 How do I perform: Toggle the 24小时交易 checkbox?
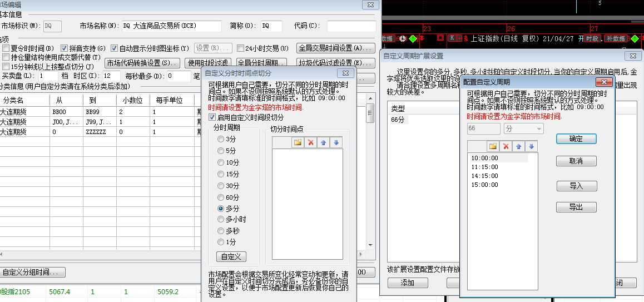(241, 48)
